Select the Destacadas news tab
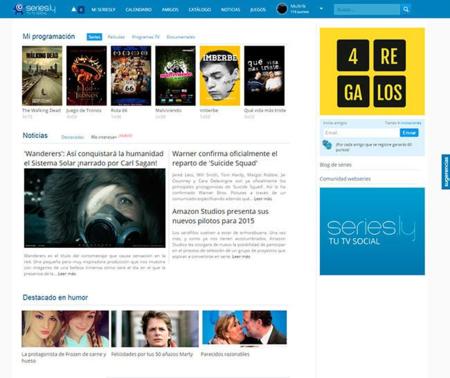Viewport: 450px width, 378px height. click(72, 137)
